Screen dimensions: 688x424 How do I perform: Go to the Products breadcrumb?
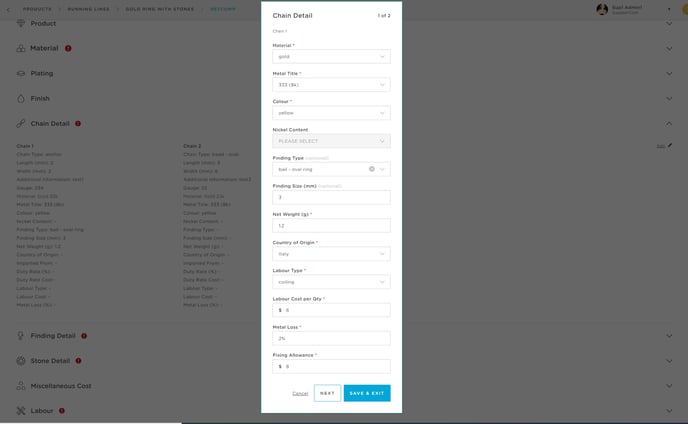tap(37, 9)
